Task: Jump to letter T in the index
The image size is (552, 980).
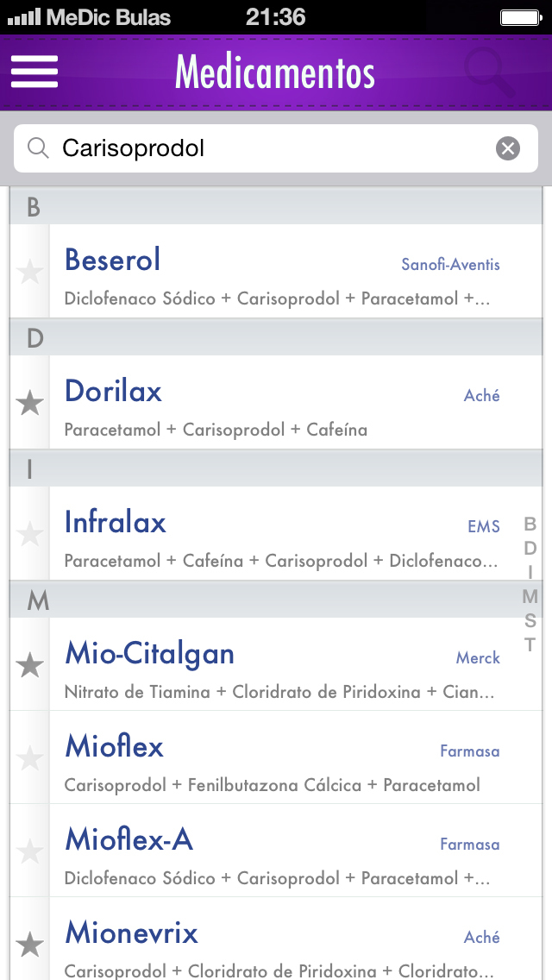Action: pyautogui.click(x=530, y=644)
